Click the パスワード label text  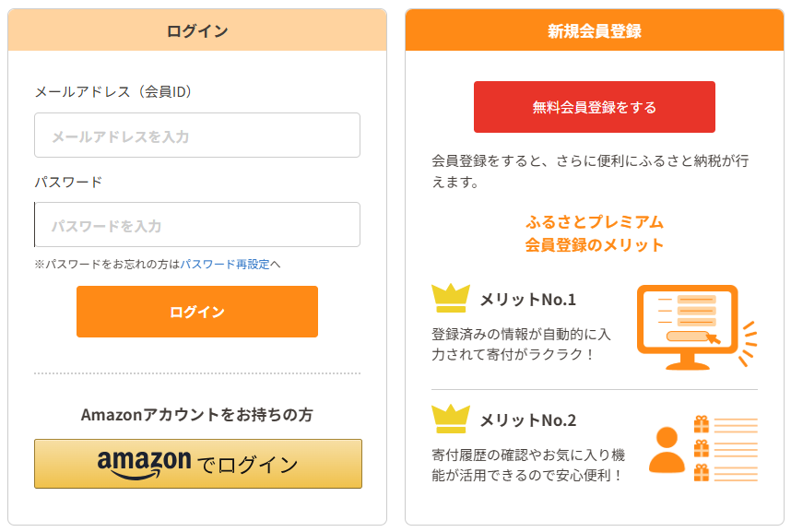tap(68, 182)
